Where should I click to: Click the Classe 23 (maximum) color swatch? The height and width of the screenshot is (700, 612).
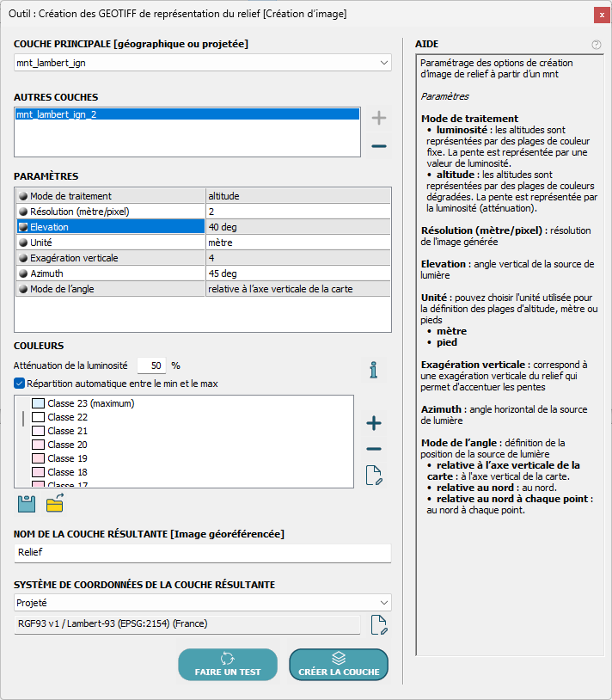38,403
